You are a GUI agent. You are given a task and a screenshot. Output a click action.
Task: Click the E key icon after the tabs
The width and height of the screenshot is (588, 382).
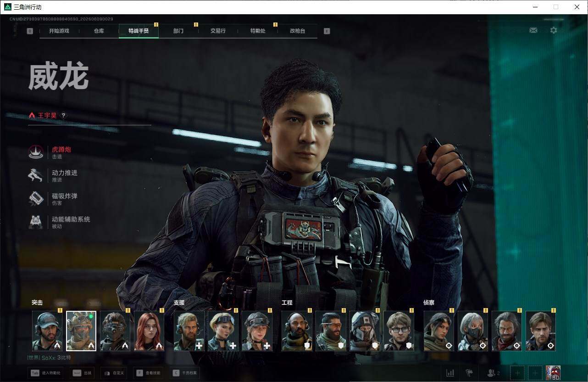point(327,31)
